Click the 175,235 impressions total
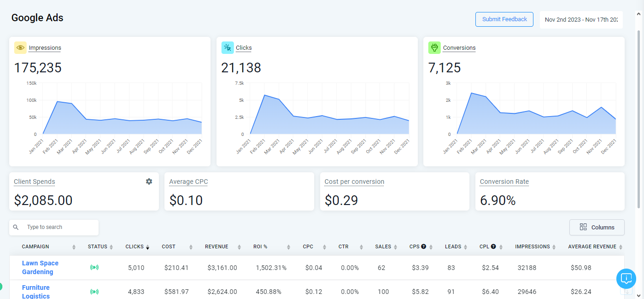 38,68
